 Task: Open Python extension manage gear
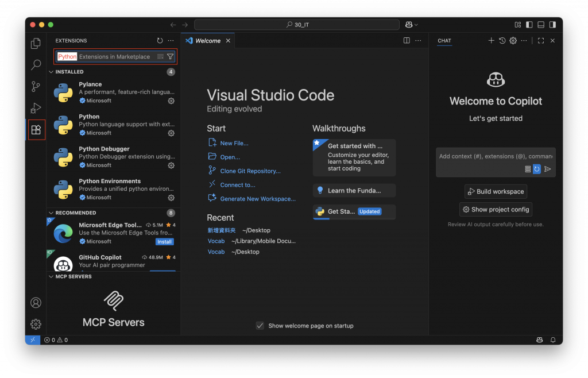coord(171,133)
